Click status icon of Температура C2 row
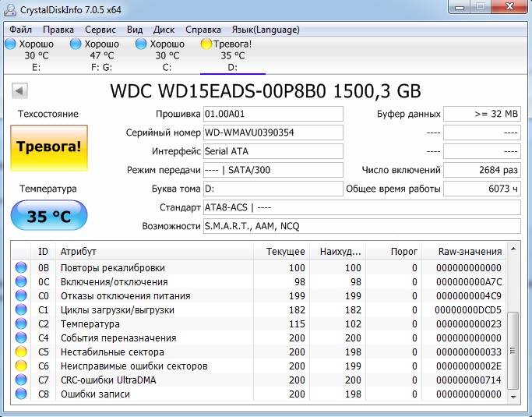Image resolution: width=532 pixels, height=417 pixels. pos(21,323)
